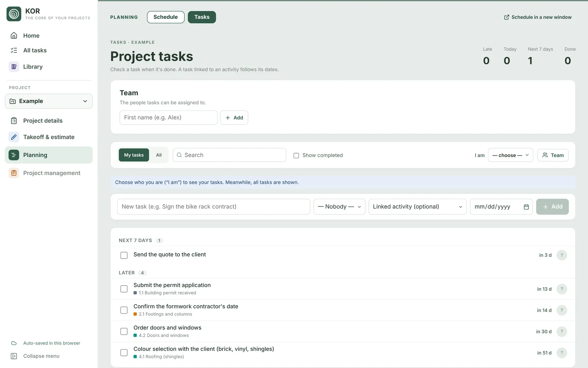The image size is (588, 368).
Task: Open Project management icon
Action: (14, 173)
